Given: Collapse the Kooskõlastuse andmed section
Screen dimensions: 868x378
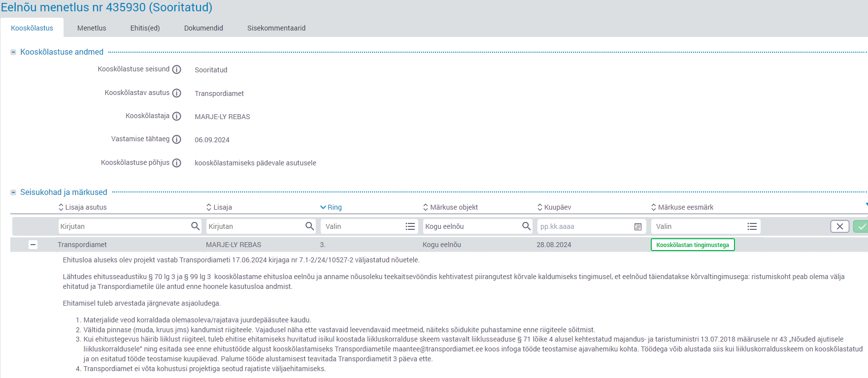Looking at the screenshot, I should [14, 52].
